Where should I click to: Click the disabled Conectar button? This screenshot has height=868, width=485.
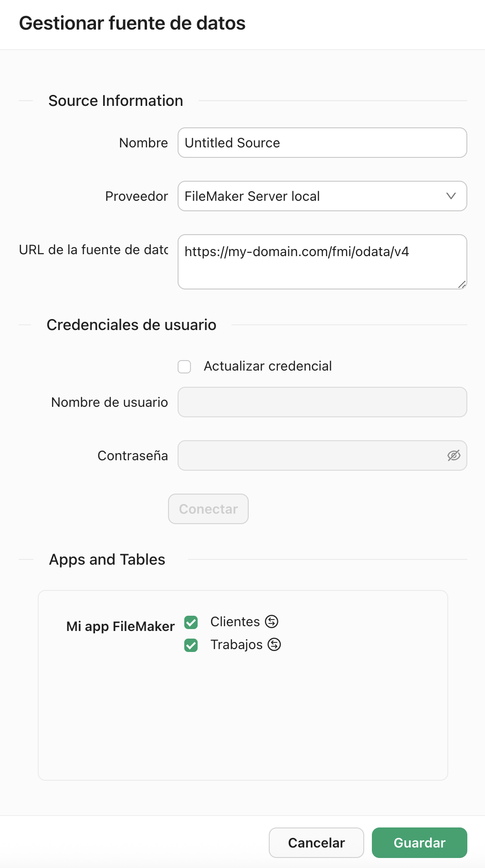coord(208,509)
